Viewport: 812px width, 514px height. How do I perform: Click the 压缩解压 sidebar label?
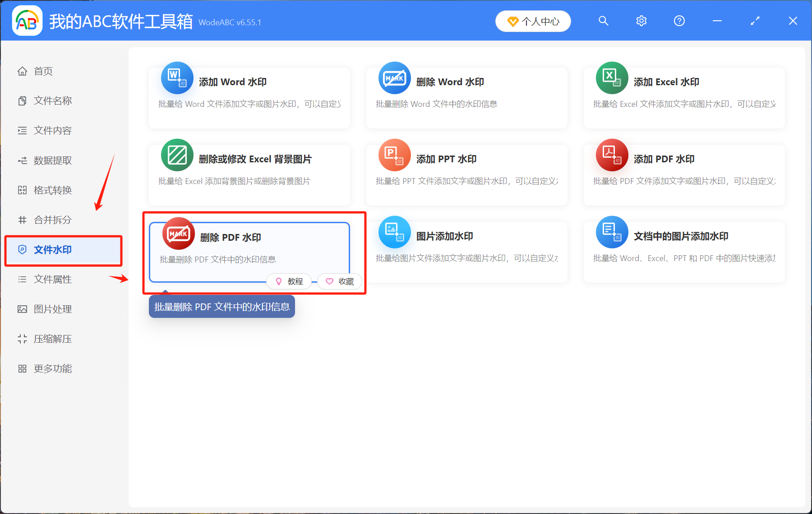pos(53,339)
